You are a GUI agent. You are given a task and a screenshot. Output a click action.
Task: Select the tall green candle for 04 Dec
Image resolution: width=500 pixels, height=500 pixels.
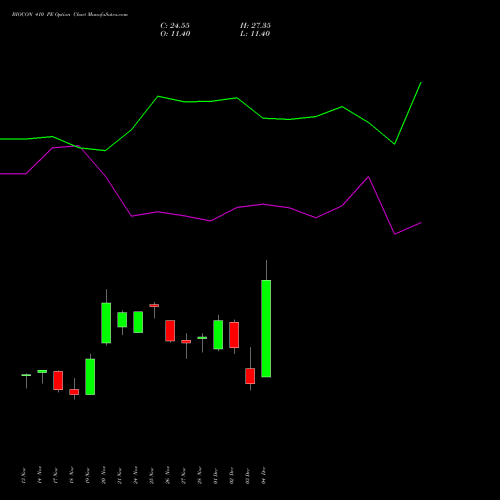click(x=266, y=328)
